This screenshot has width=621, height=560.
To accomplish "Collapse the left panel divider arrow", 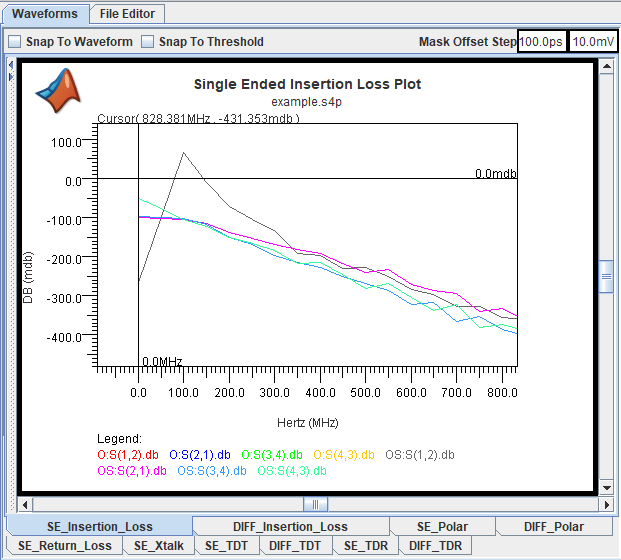I will 11,65.
